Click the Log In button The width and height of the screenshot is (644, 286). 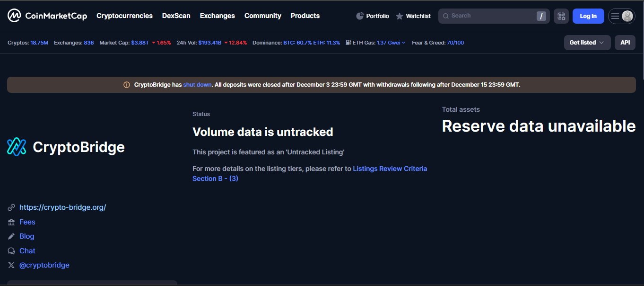pos(588,16)
